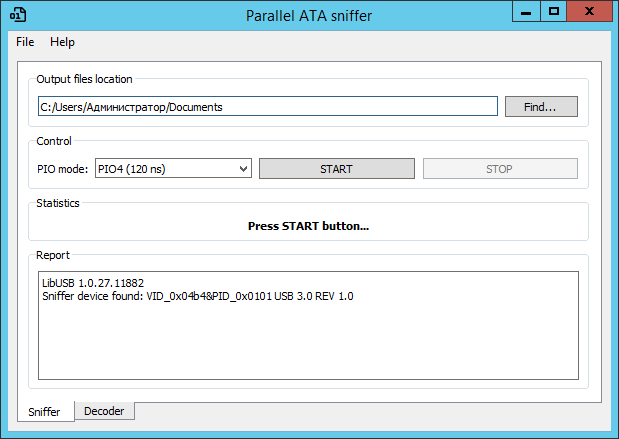Click the Press START button status text
Image resolution: width=619 pixels, height=439 pixels.
pos(308,226)
